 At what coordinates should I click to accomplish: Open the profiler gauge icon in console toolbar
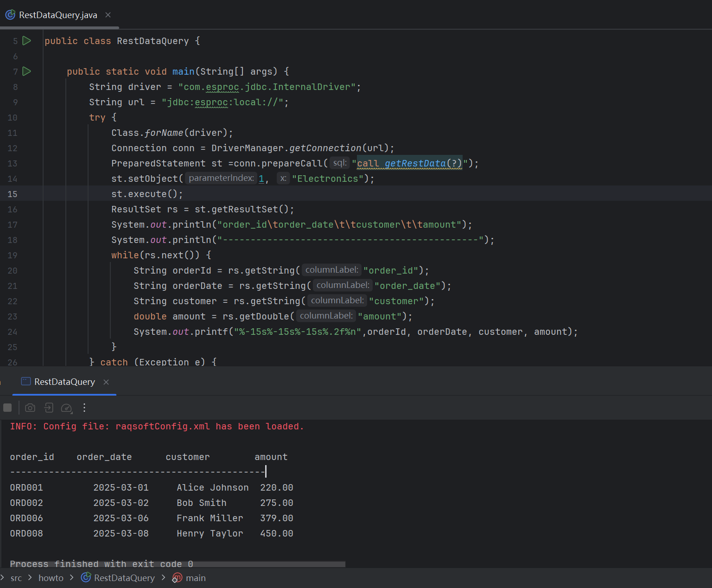click(x=66, y=408)
